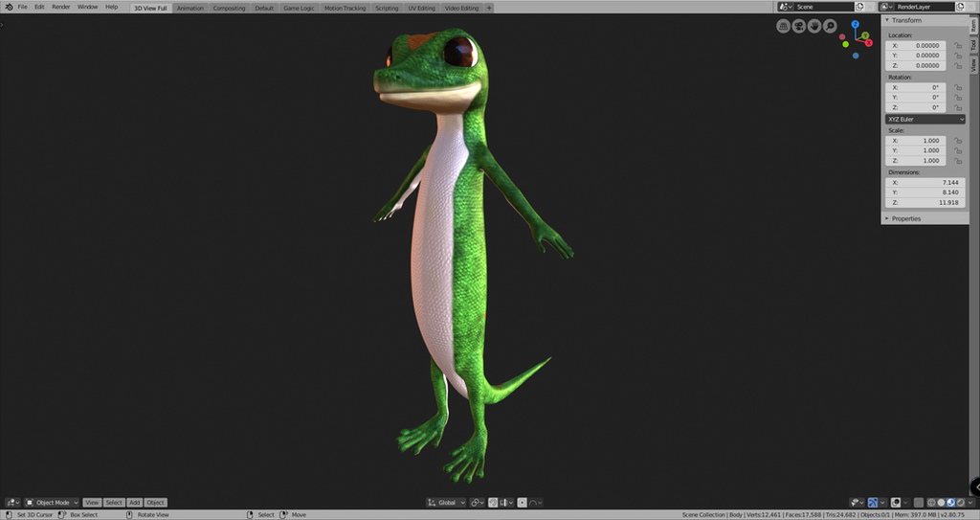Switch to UV Editing workspace tab

tap(421, 8)
